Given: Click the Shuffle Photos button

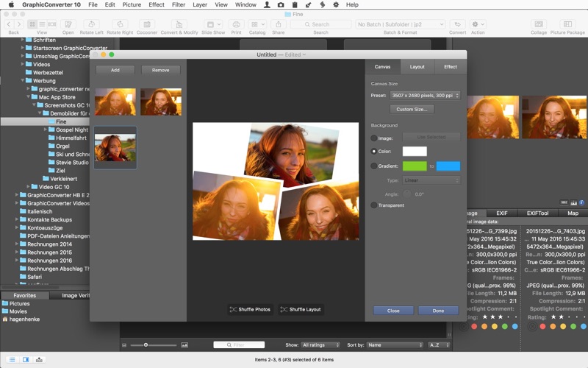Looking at the screenshot, I should click(250, 310).
